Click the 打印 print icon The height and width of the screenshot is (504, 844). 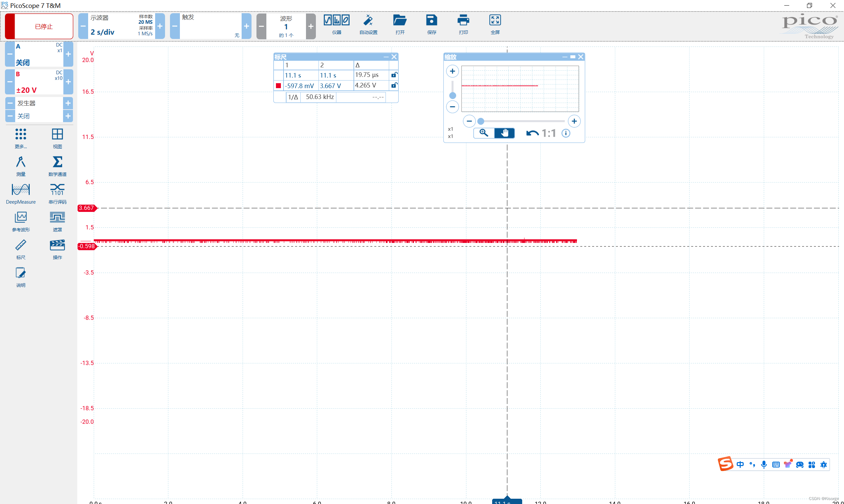(x=463, y=24)
